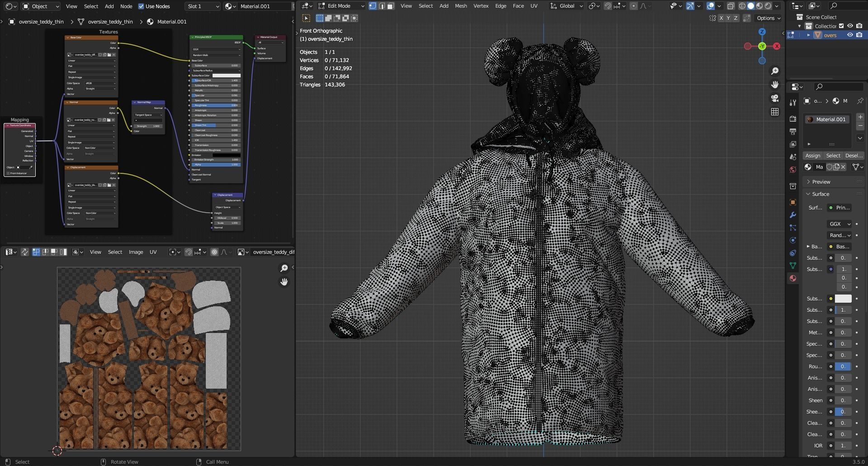Screen dimensions: 868x466
Task: Open the Object Data mesh properties tab
Action: (x=792, y=266)
